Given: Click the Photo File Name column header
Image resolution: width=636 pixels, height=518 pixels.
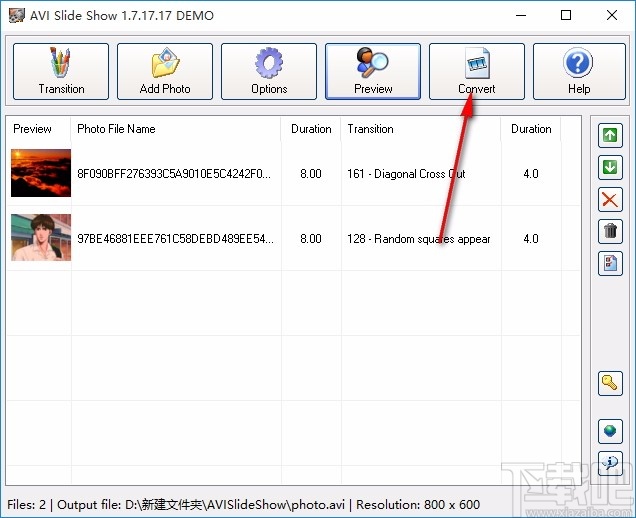Looking at the screenshot, I should click(176, 129).
